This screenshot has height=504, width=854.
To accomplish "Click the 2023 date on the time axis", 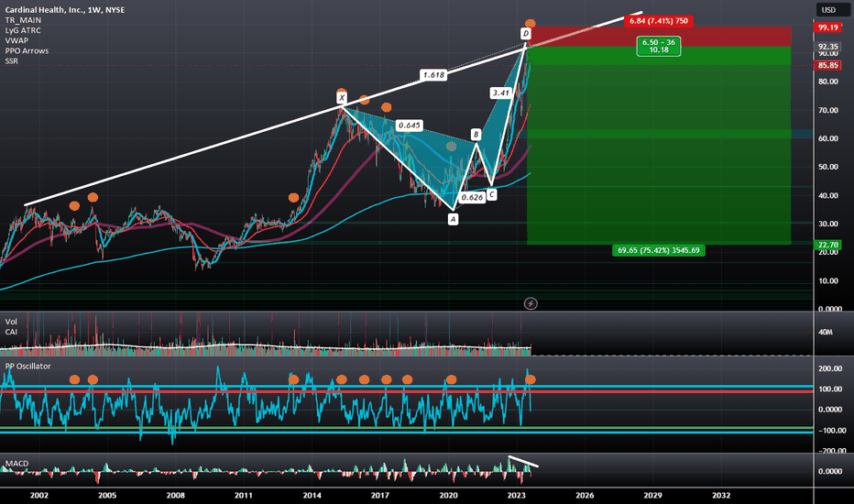I will 516,495.
